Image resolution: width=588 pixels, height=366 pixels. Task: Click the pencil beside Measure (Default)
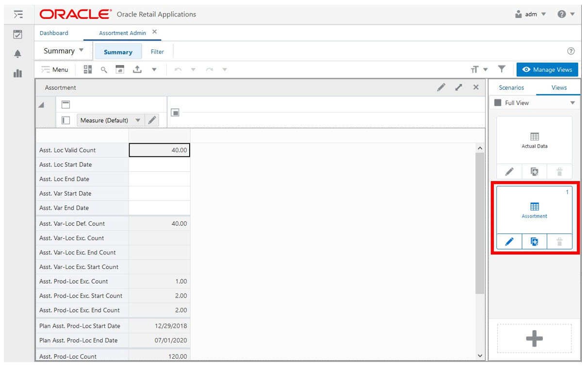click(152, 120)
